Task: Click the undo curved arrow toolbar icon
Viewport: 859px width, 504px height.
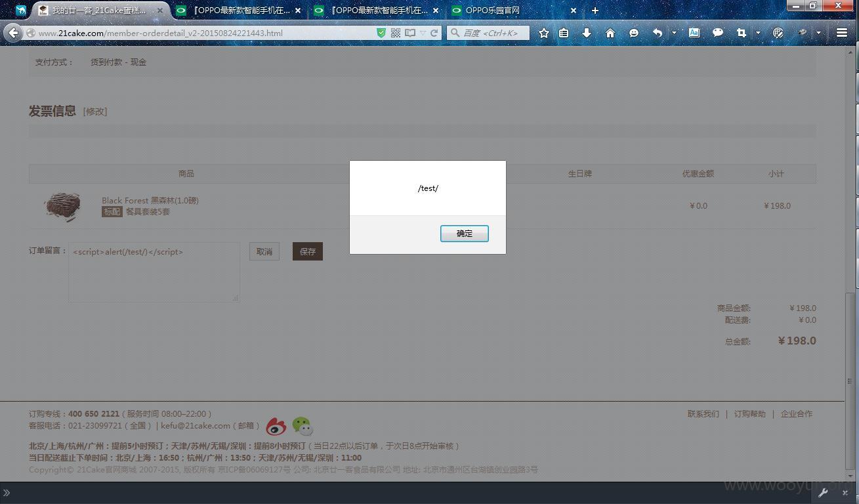Action: (657, 33)
